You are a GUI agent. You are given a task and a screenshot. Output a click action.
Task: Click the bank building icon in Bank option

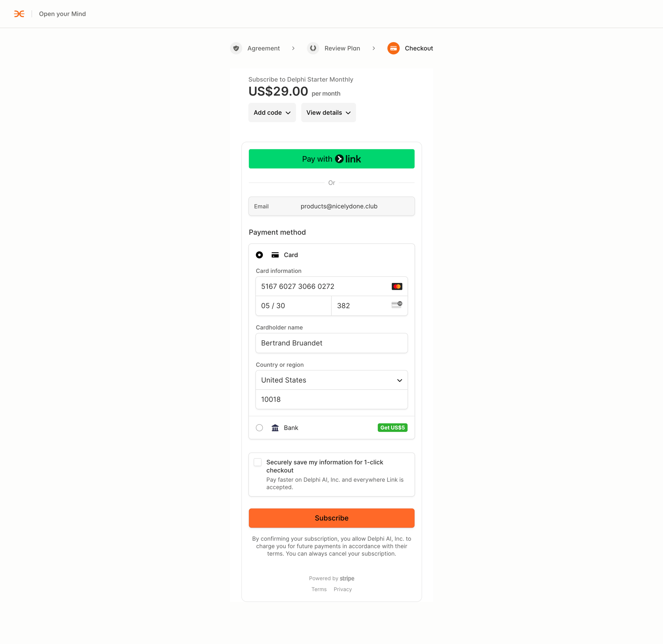pos(275,427)
